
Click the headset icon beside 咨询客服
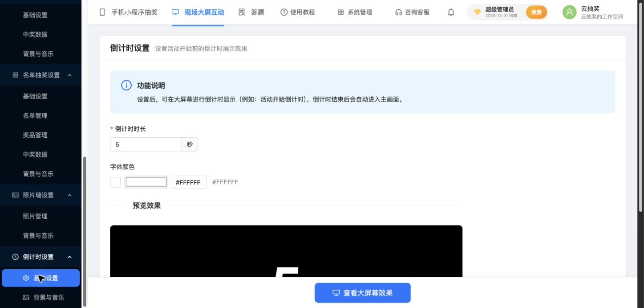399,12
